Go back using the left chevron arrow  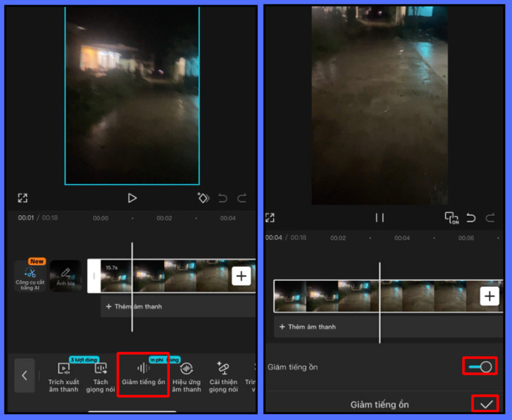pos(24,376)
